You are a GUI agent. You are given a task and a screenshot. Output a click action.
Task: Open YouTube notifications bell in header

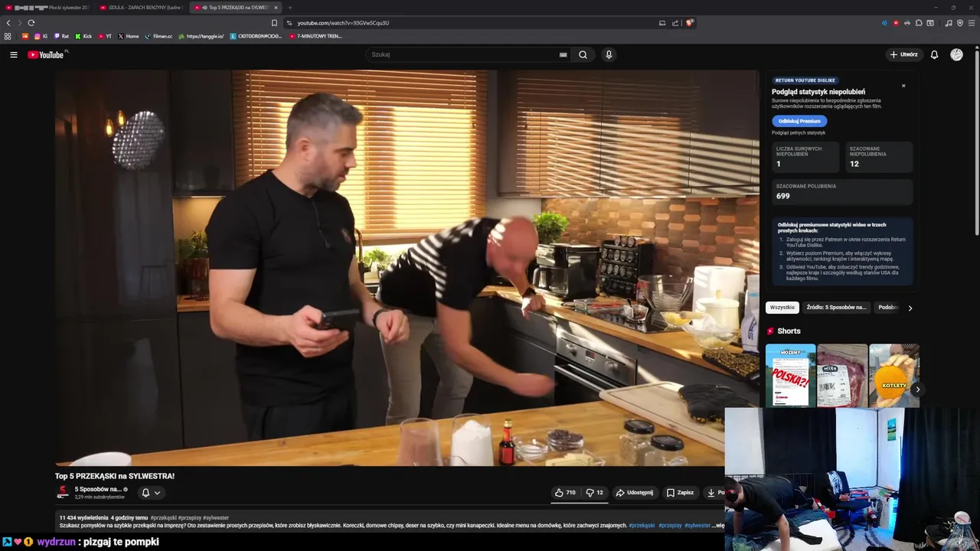(934, 54)
